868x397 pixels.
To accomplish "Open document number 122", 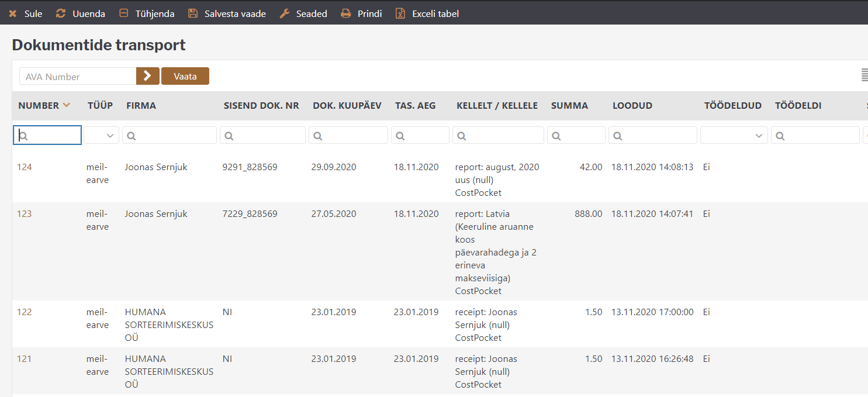I will pos(25,312).
